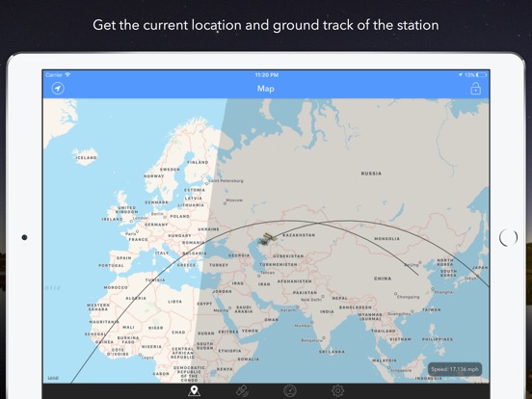532x399 pixels.
Task: Tap the ICELAND label on map
Action: click(86, 157)
